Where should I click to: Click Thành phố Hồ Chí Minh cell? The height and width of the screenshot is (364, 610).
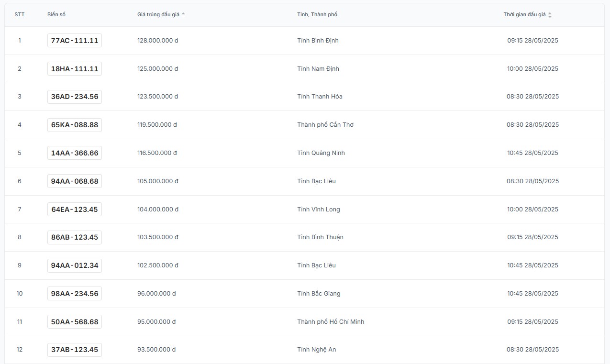(331, 322)
